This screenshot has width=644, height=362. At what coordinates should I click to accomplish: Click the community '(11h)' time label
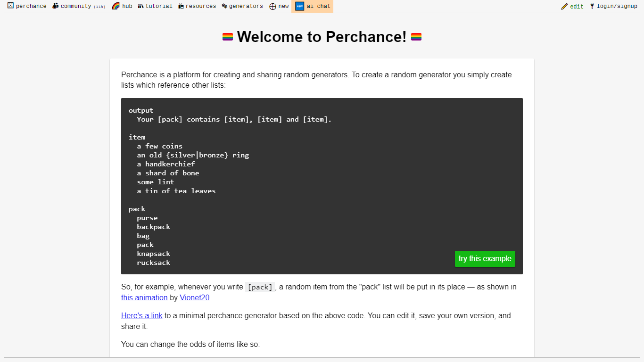(x=99, y=7)
